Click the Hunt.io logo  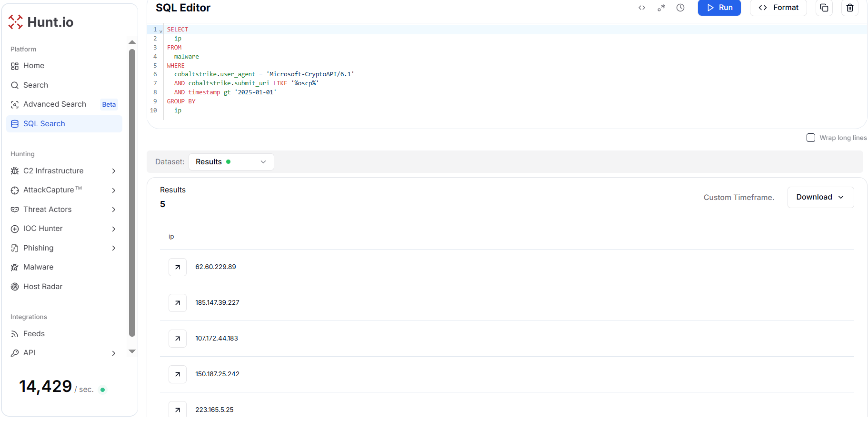point(41,22)
